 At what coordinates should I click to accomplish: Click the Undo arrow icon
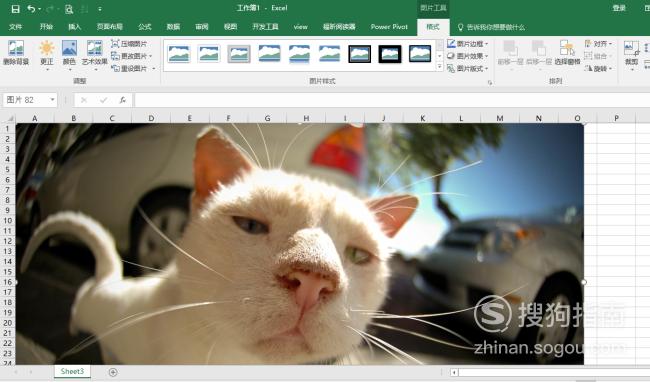[31, 9]
